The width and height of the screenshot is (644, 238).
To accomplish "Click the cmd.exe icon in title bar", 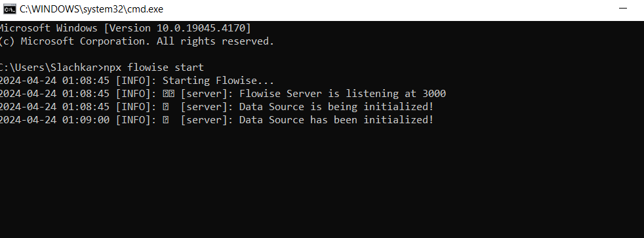I will 9,9.
